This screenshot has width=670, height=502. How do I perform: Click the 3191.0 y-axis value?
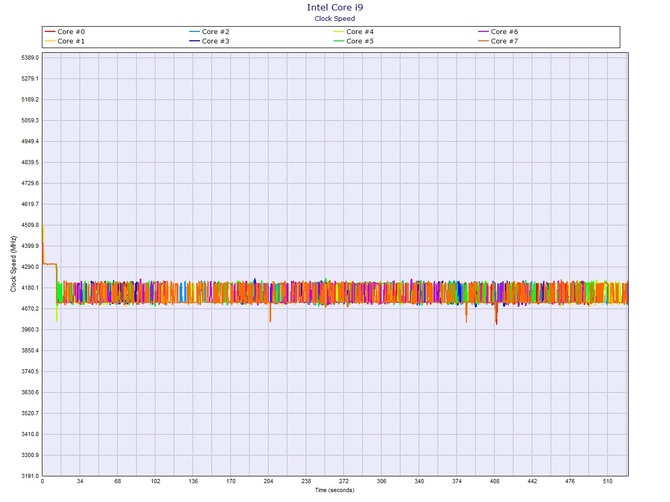click(x=30, y=476)
